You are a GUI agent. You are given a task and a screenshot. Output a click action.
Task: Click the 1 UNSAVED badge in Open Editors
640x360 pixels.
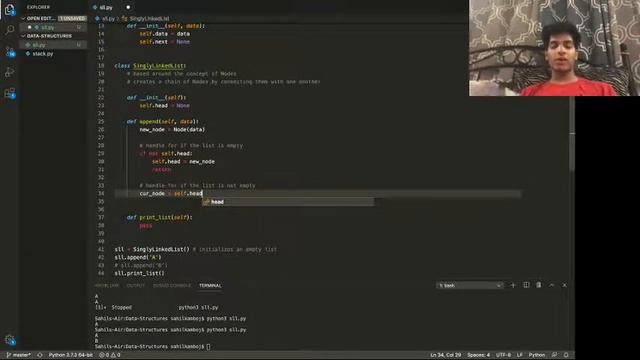click(72, 18)
